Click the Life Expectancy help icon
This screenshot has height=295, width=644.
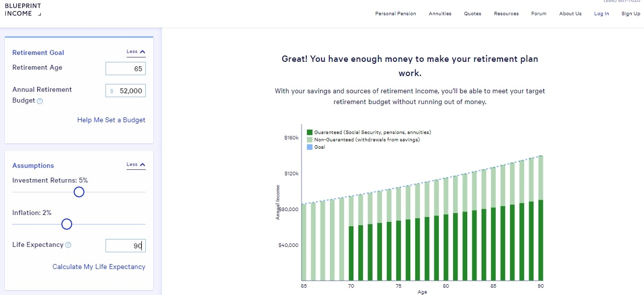pyautogui.click(x=68, y=245)
